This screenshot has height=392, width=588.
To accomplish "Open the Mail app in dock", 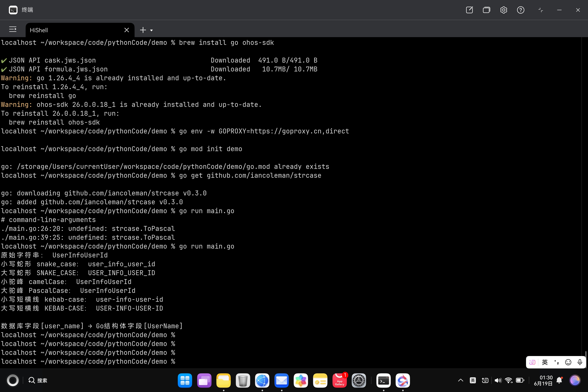I will [282, 381].
